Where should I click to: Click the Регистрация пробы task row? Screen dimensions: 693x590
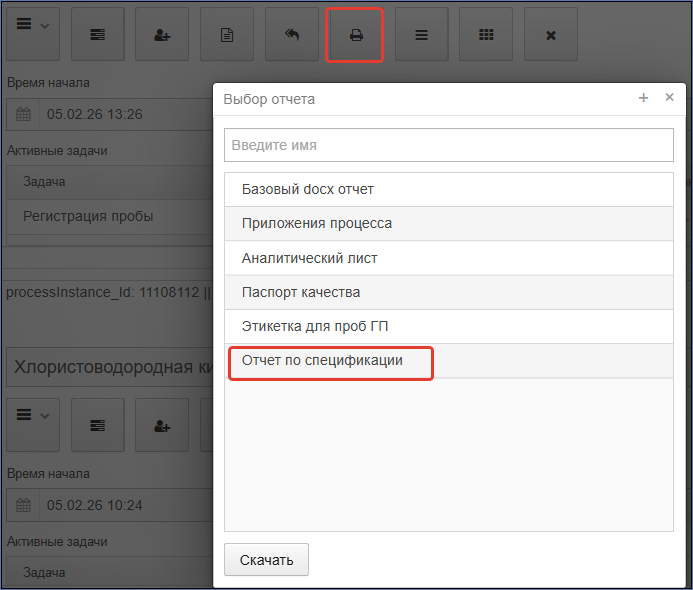[x=110, y=217]
